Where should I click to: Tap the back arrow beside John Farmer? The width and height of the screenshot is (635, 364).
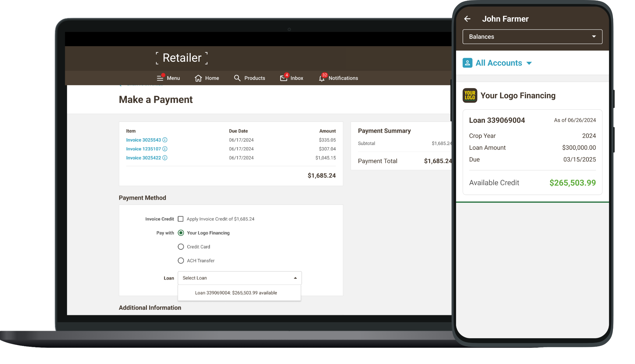pyautogui.click(x=467, y=19)
